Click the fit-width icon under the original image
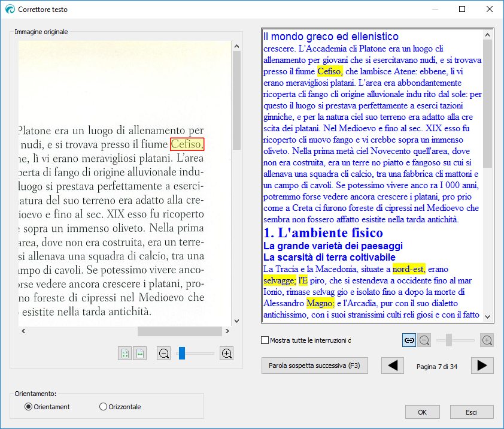This screenshot has width=504, height=429. coord(139,354)
